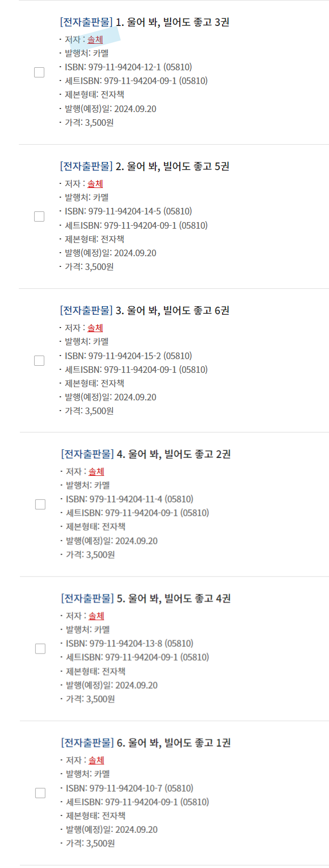Select the checkbox beside 울어 봐, 빌어도 좋고 6권
The width and height of the screenshot is (329, 868).
click(39, 361)
